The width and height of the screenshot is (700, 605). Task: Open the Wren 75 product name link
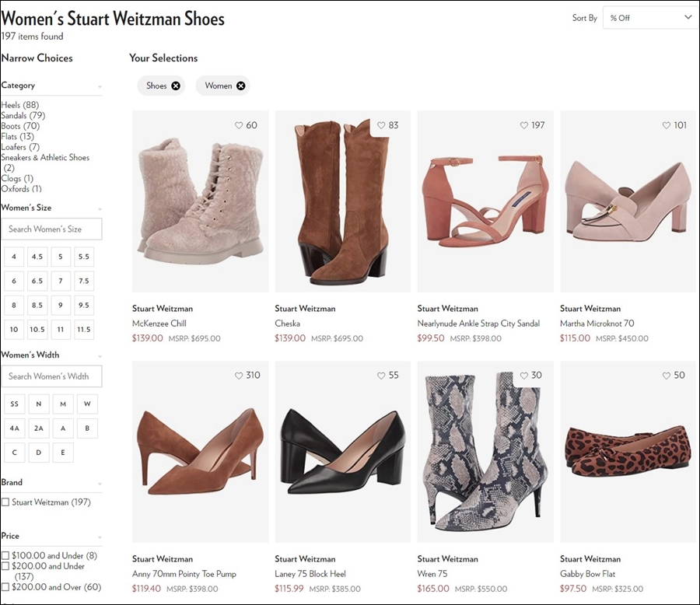coord(432,574)
